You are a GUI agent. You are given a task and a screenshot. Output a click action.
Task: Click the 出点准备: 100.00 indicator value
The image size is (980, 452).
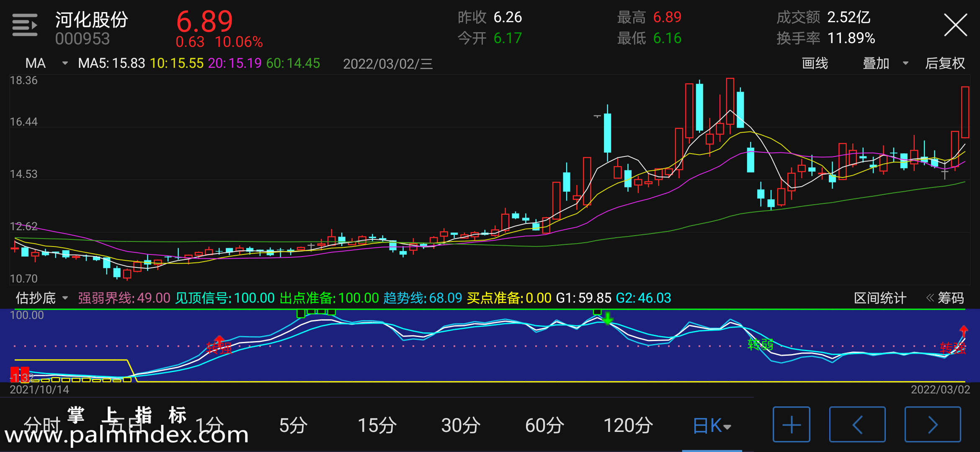point(329,298)
